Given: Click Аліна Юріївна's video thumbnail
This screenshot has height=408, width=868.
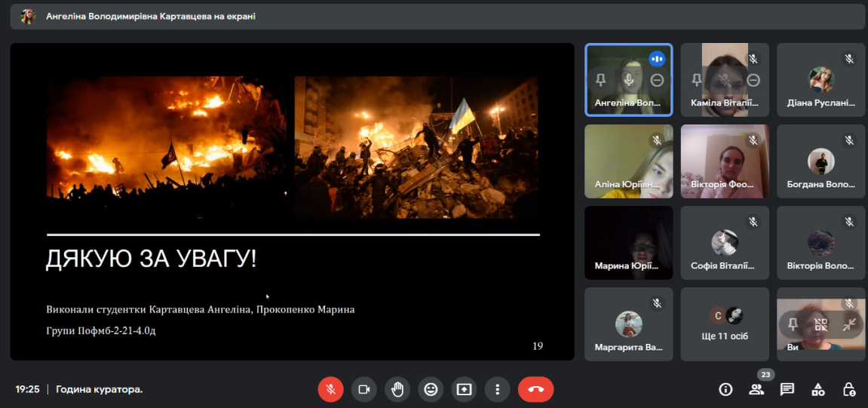Looking at the screenshot, I should (628, 161).
